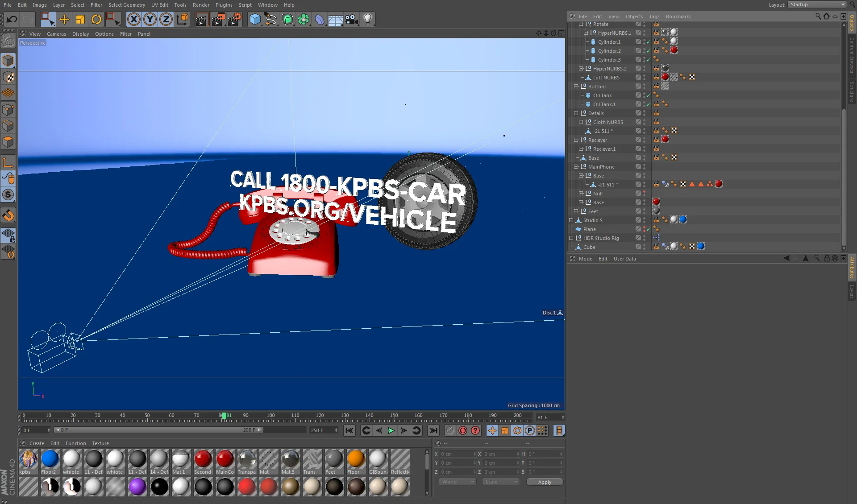Click the current frame field showing 81 F
857x504 pixels.
coord(550,417)
